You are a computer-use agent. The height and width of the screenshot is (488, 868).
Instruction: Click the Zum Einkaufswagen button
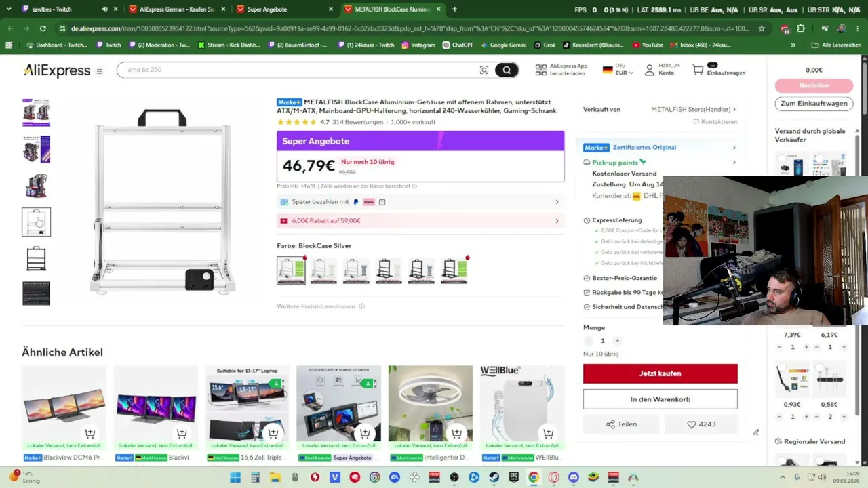(814, 104)
